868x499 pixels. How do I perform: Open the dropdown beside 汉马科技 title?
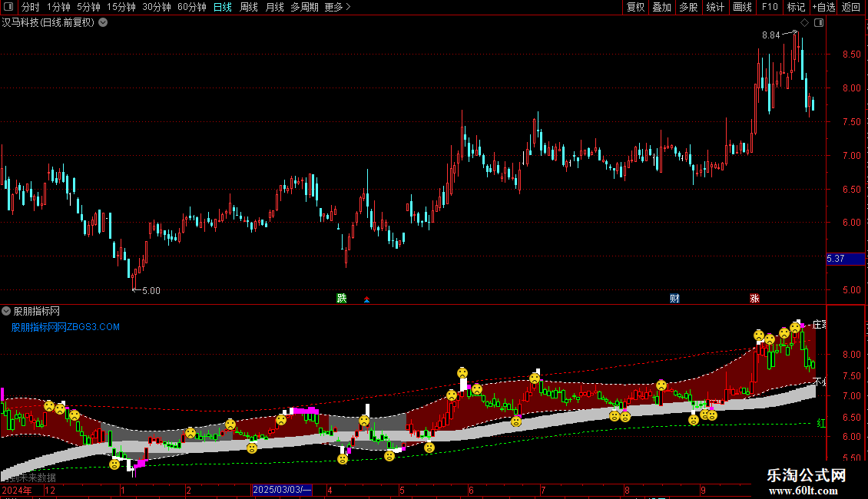point(103,23)
